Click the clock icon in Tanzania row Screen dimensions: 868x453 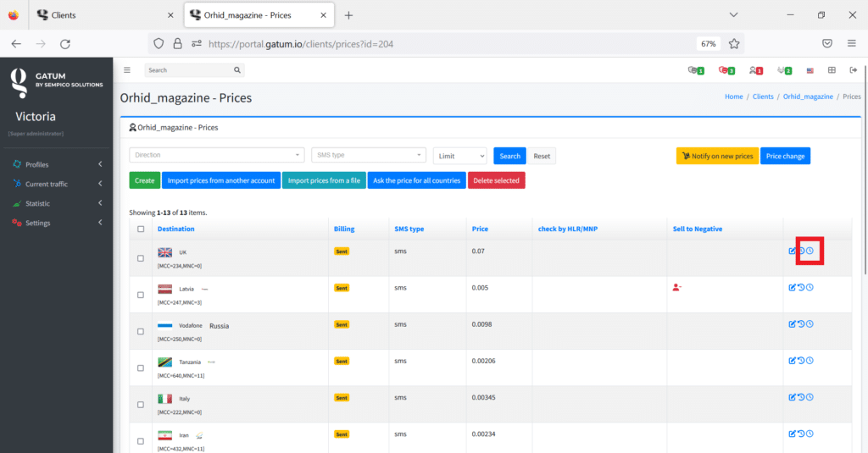pos(810,361)
